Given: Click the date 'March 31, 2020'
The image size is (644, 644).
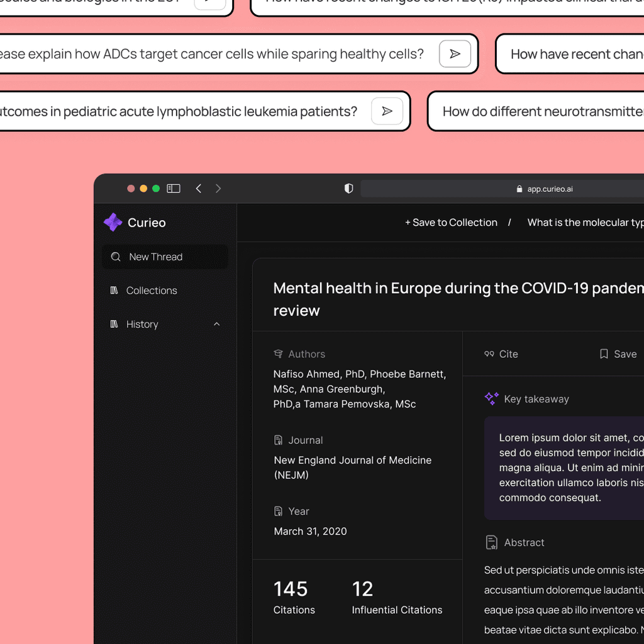Looking at the screenshot, I should click(310, 531).
